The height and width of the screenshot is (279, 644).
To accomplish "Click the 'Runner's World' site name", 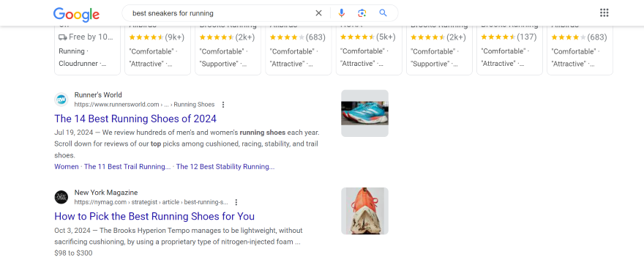I will pyautogui.click(x=98, y=95).
